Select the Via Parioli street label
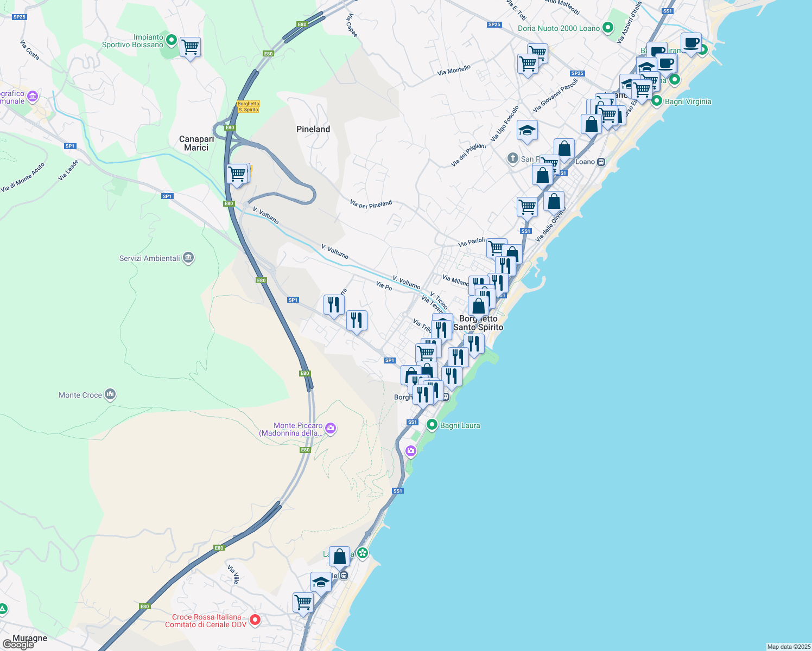The image size is (812, 651). point(472,241)
